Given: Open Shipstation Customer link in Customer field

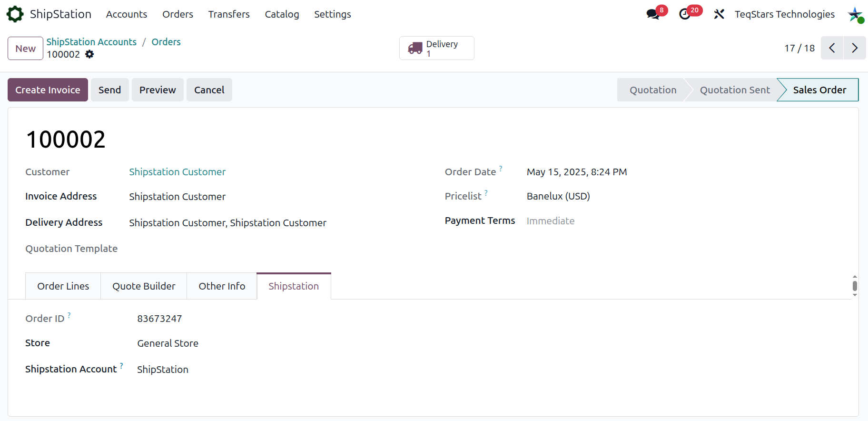Looking at the screenshot, I should coord(177,172).
